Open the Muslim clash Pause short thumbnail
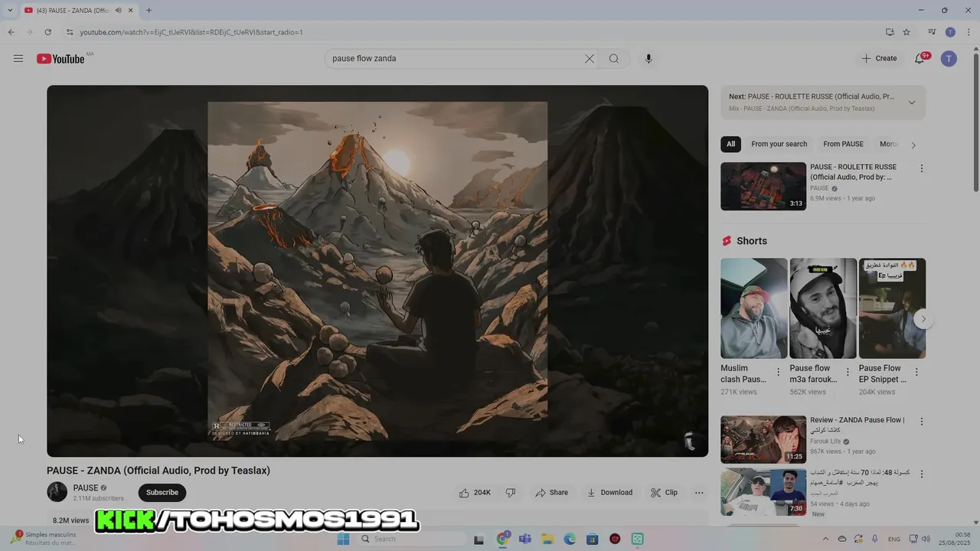980x551 pixels. coord(754,308)
